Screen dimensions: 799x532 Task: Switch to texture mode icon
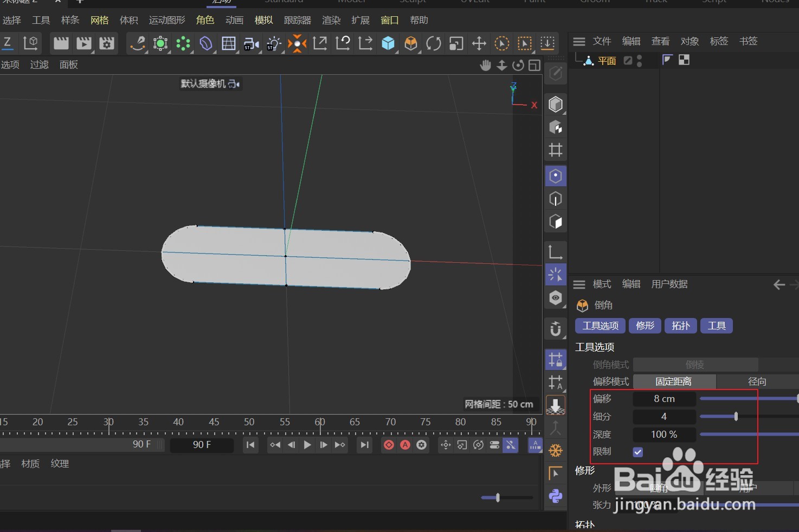pyautogui.click(x=556, y=127)
